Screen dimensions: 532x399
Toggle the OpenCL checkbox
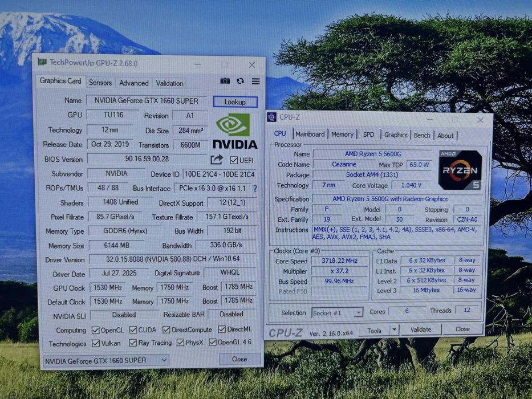[96, 330]
